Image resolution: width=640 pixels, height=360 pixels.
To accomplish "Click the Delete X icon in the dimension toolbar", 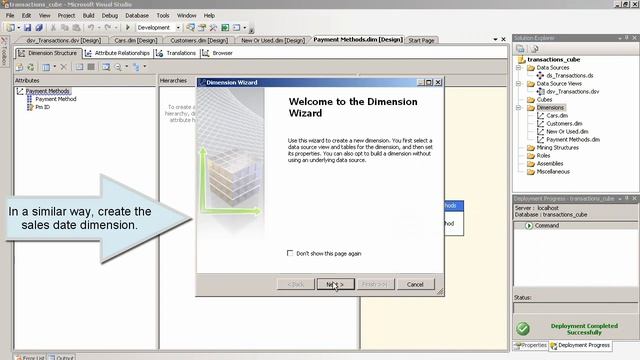I will point(63,67).
